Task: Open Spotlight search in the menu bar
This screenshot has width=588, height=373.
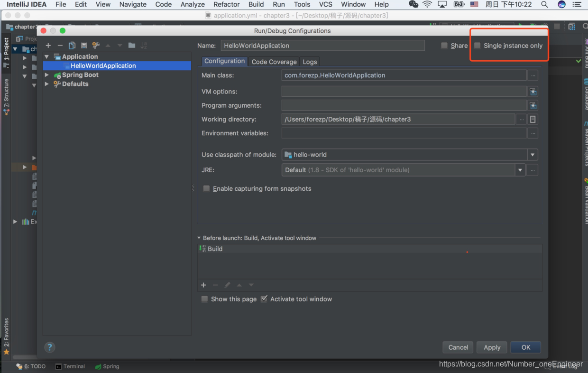Action: coord(544,5)
